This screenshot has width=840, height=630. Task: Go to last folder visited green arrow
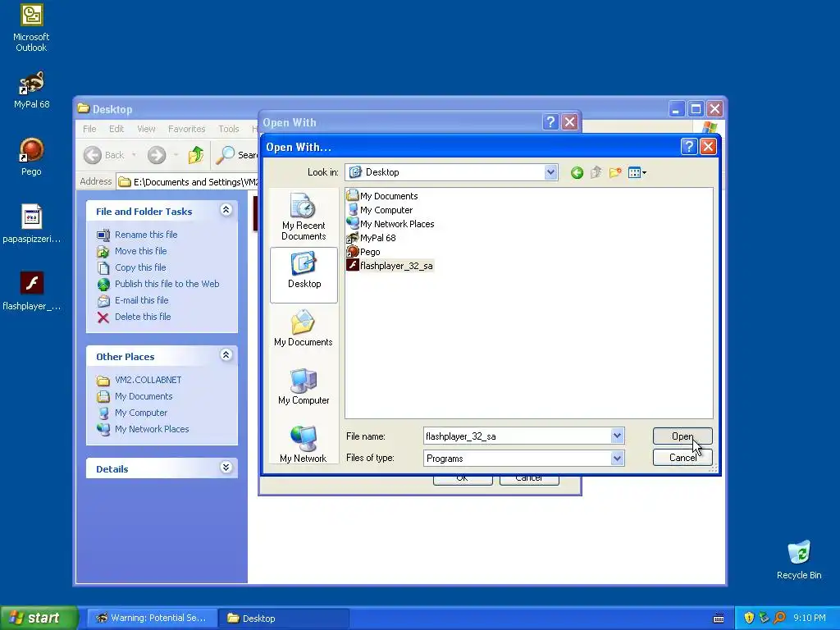[577, 172]
